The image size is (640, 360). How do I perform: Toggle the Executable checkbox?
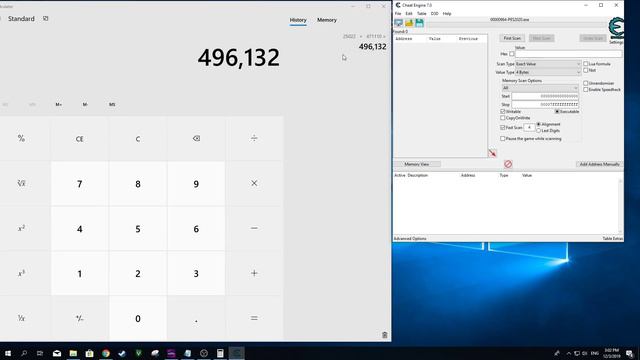coord(557,111)
